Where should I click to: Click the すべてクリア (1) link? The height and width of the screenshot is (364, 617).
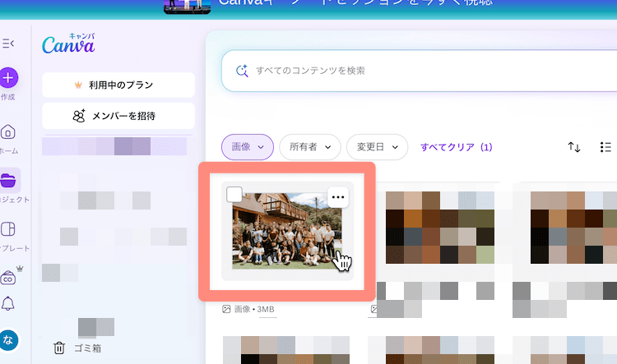(x=456, y=147)
